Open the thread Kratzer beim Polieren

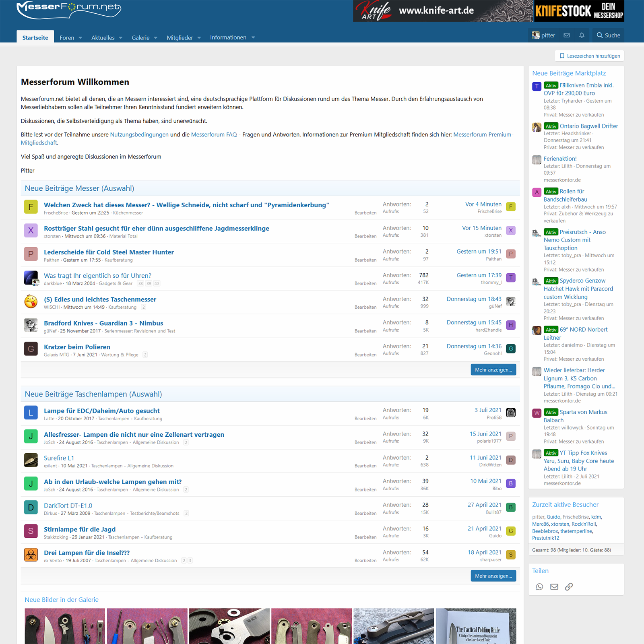pos(76,347)
